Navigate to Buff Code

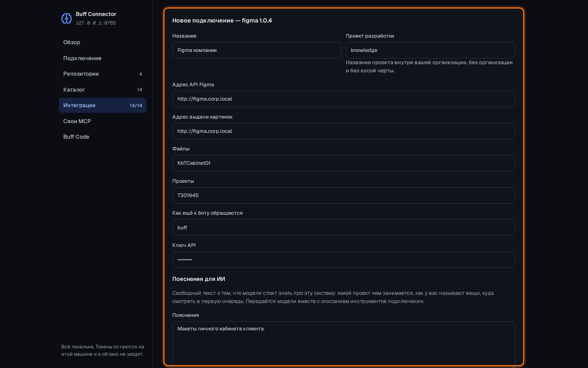[x=102, y=137]
